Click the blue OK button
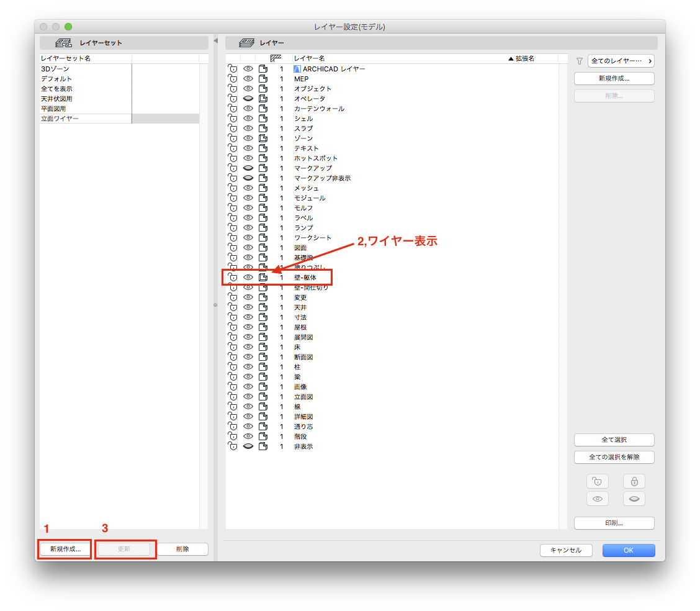This screenshot has width=700, height=611. pos(629,550)
